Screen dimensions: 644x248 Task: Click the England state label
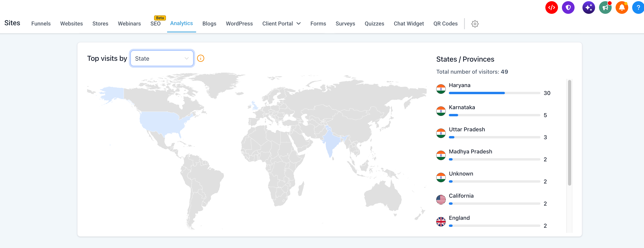tap(459, 218)
